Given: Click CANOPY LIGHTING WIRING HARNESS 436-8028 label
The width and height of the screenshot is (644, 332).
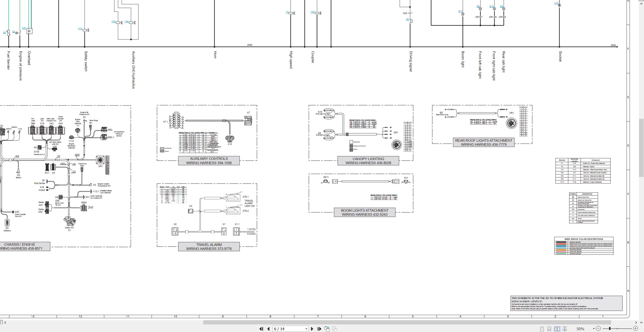Looking at the screenshot, I should [368, 161].
